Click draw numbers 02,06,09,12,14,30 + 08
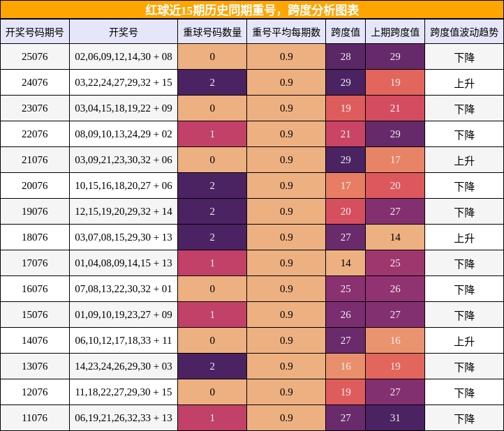This screenshot has width=504, height=431. (124, 56)
